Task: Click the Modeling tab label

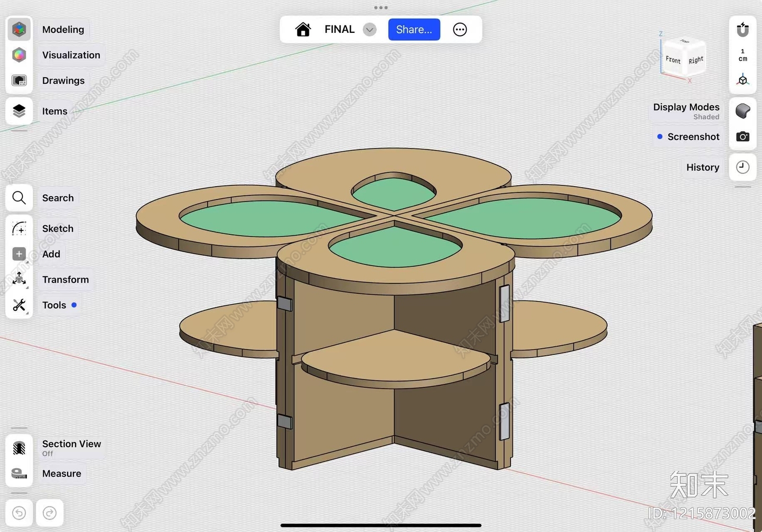Action: pyautogui.click(x=63, y=30)
